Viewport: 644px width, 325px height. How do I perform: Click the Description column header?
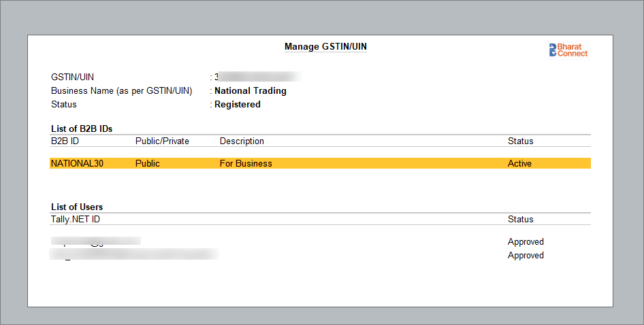click(242, 141)
